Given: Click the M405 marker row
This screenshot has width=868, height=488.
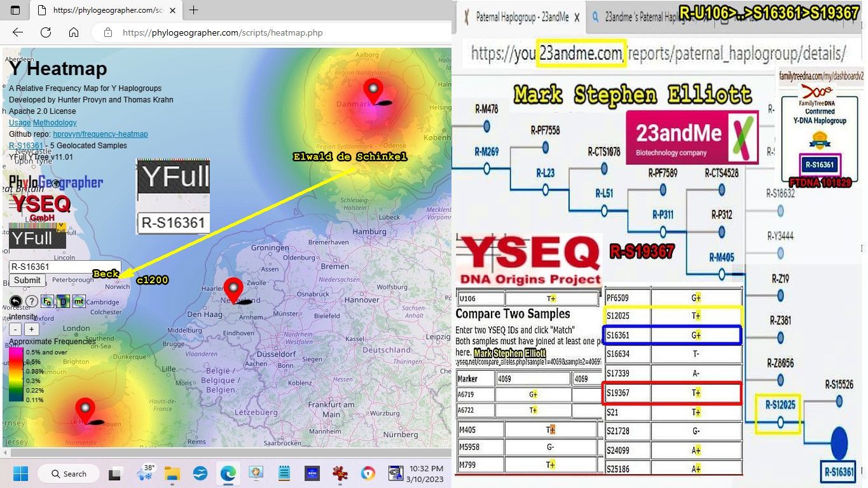Looking at the screenshot, I should 528,429.
